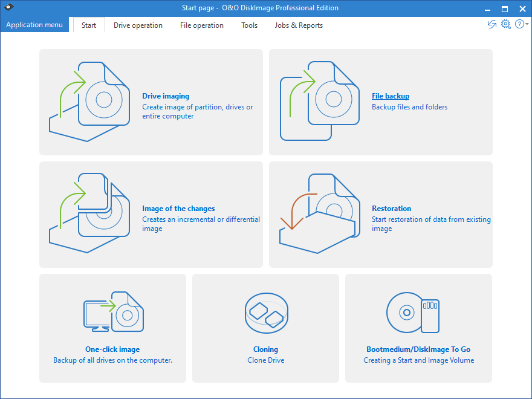Open the settings gear icon
Viewport: 532px width, 399px height.
coord(506,24)
